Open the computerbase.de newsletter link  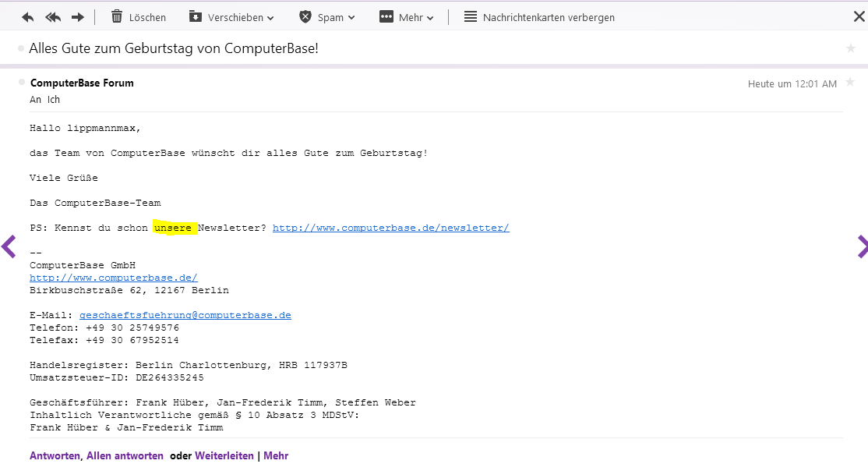[x=391, y=228]
